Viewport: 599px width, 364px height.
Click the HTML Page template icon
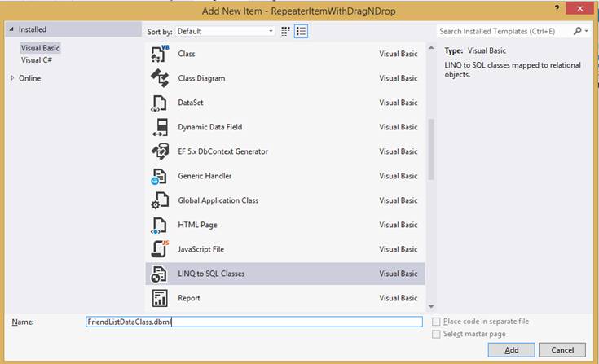point(160,225)
